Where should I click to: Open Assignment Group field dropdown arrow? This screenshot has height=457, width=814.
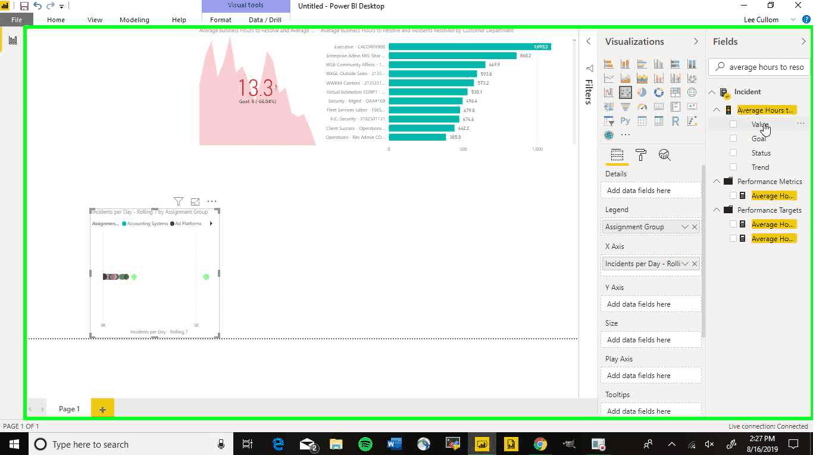coord(685,227)
